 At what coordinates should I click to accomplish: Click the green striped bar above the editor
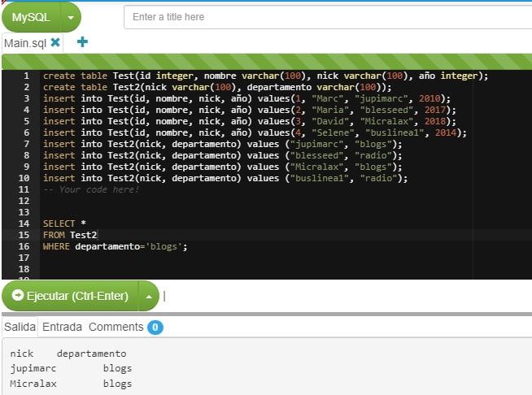pos(266,62)
